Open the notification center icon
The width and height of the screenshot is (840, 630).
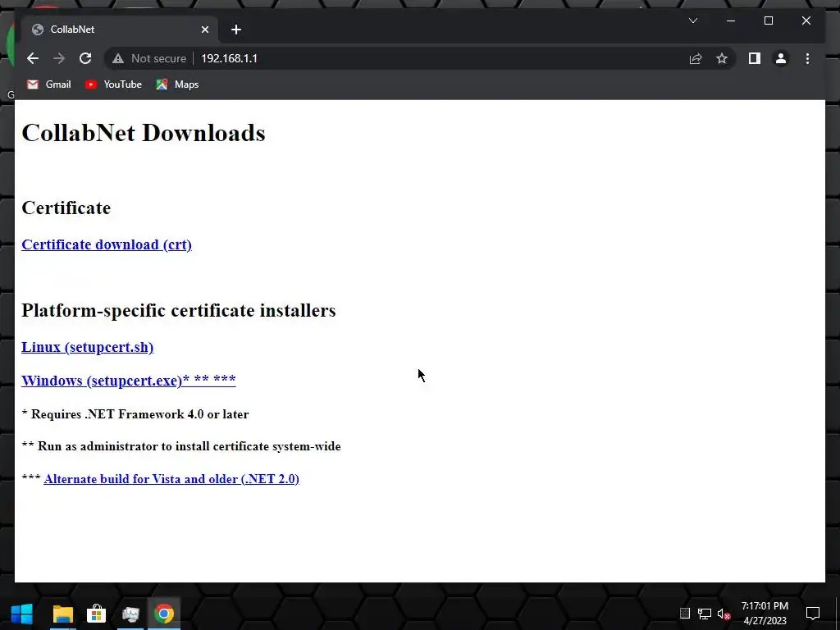pyautogui.click(x=813, y=613)
